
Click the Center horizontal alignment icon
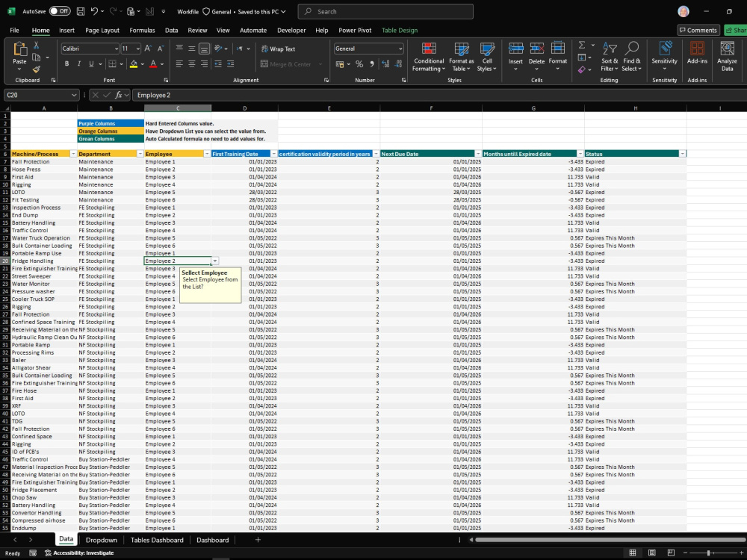click(x=191, y=63)
